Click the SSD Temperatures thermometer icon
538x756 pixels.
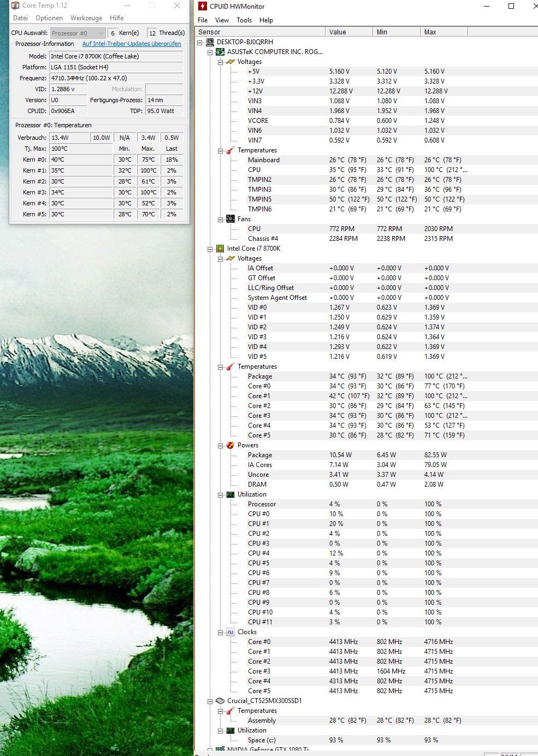(x=230, y=711)
